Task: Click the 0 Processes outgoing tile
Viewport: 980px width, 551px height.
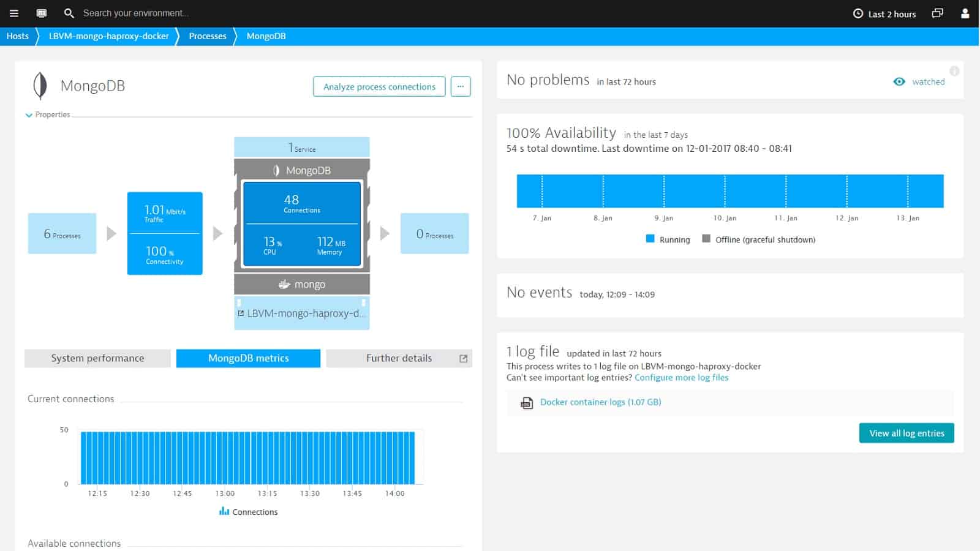Action: tap(434, 233)
